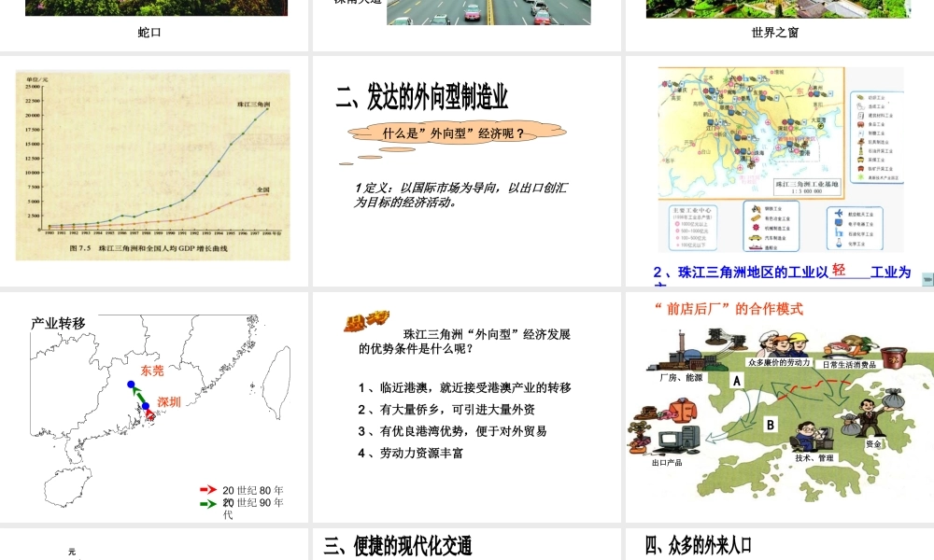Click the definition text starting 1定义：以国际市场为导向
The width and height of the screenshot is (934, 560).
point(460,195)
